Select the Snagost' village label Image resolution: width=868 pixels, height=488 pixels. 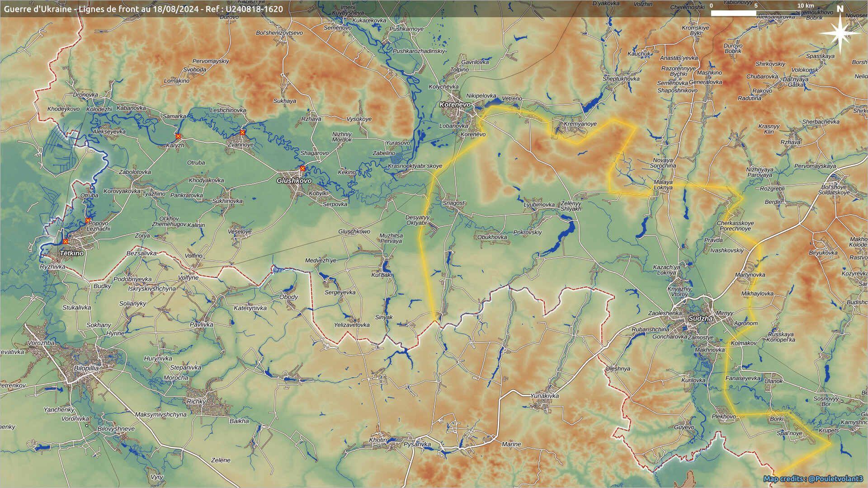coord(454,203)
